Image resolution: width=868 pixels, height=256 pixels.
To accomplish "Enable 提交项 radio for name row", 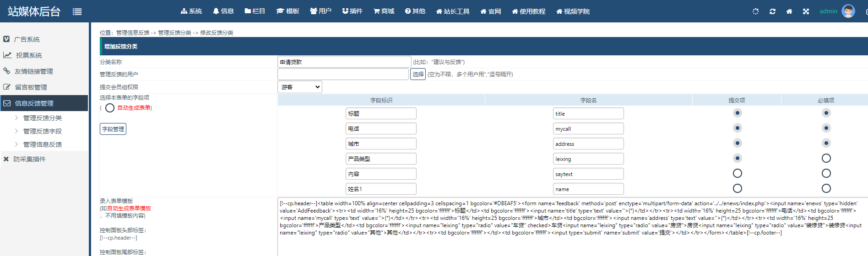I will [x=737, y=188].
